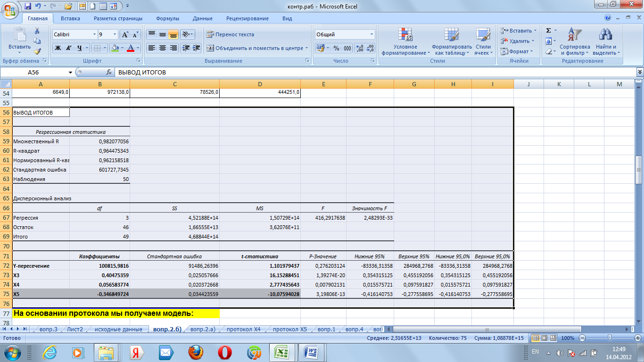Toggle italic (К) formatting
644x362 pixels.
click(68, 48)
